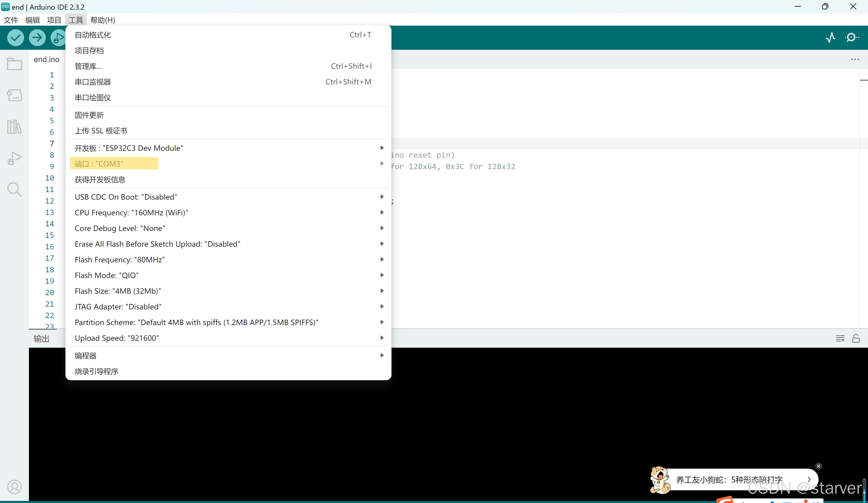Expand Upload Speed 921600 submenu

point(228,338)
